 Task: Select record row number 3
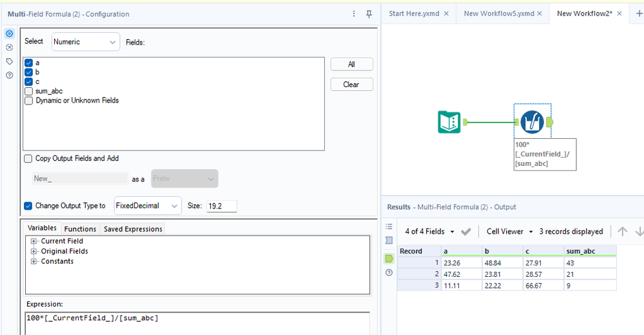[x=419, y=285]
